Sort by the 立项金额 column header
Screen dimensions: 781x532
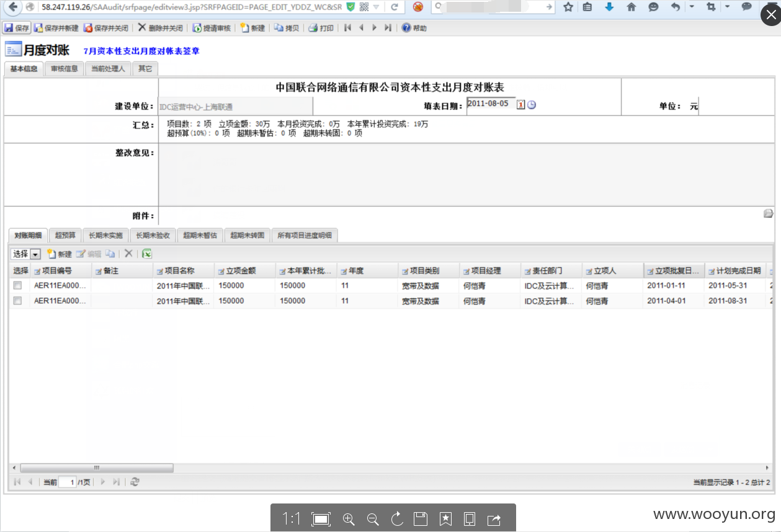point(245,271)
